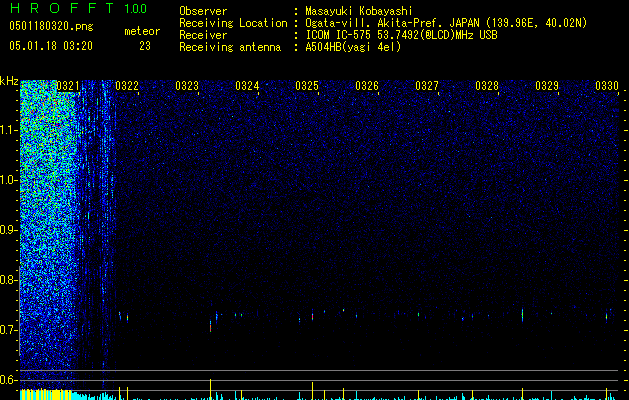
Task: Click the ICOM IC-575 receiver text
Action: pyautogui.click(x=401, y=35)
